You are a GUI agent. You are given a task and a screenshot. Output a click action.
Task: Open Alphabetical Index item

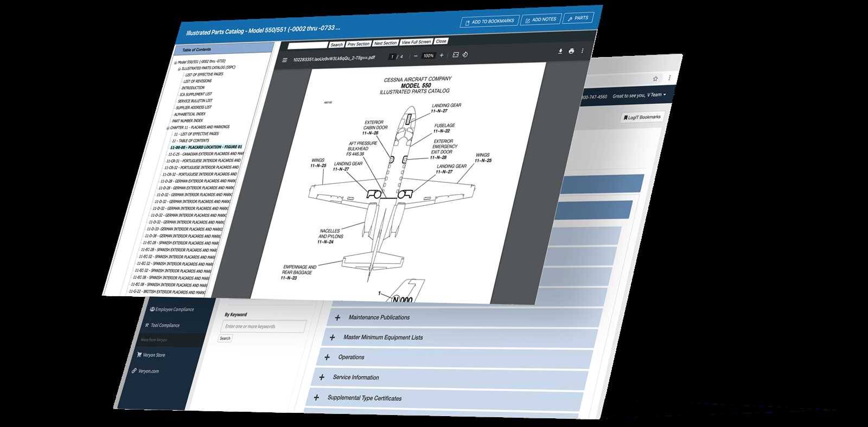(189, 114)
